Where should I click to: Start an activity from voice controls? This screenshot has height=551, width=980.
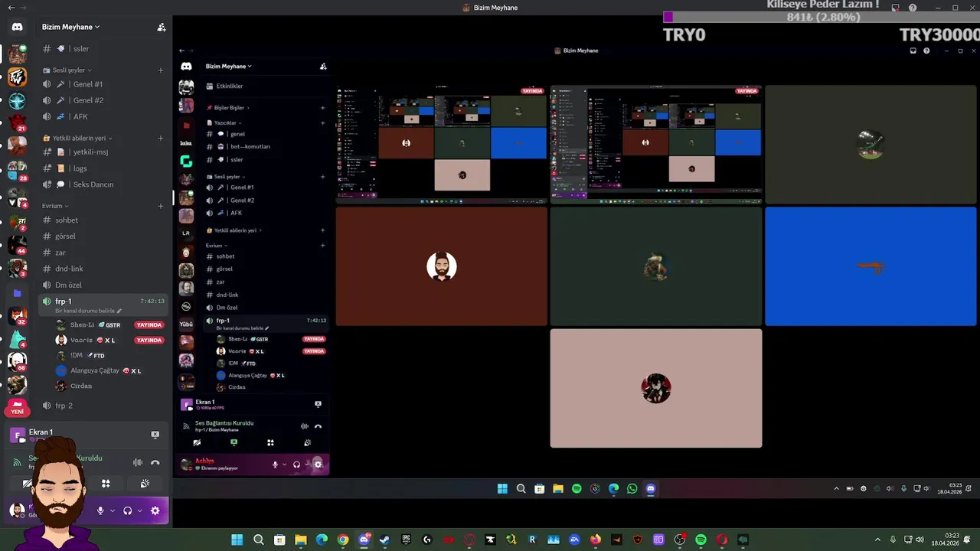coord(106,484)
